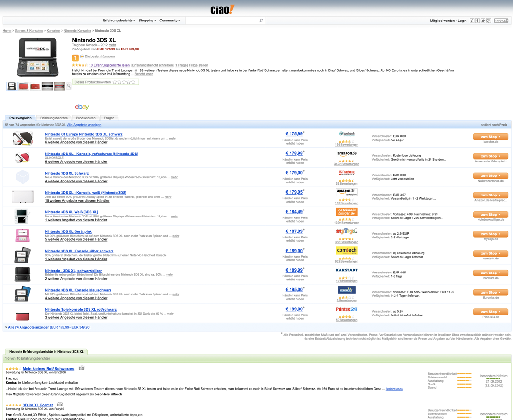Viewport: 513px width, 420px height.
Task: Expand 'mehr' next to 'Tragbare Konsole - 2012'
Action: (x=112, y=45)
